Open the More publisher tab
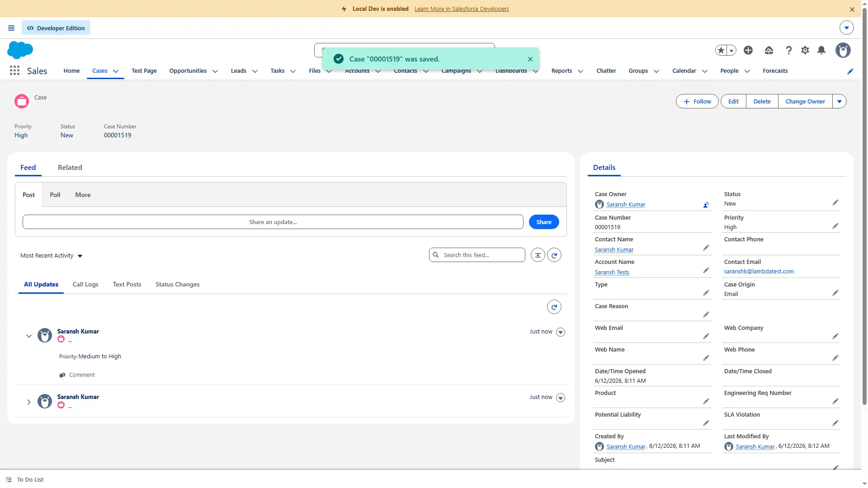The height and width of the screenshot is (488, 868). [x=83, y=195]
